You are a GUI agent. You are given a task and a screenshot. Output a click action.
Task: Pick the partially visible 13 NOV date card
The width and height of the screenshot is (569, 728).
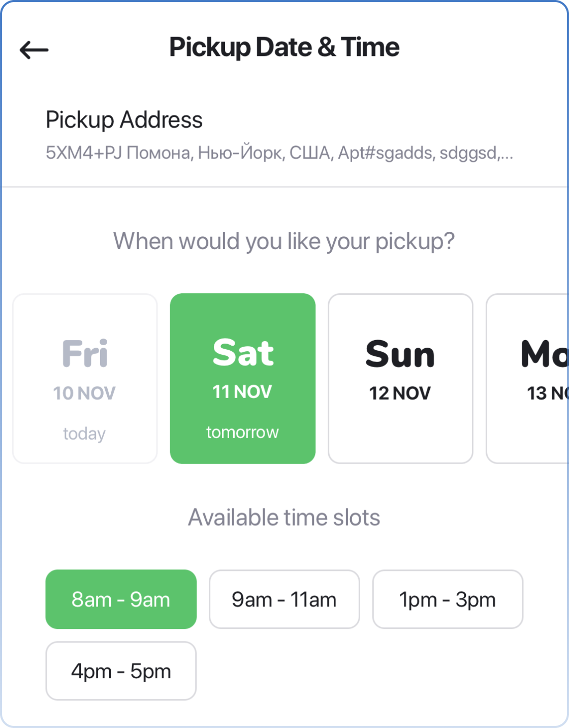coord(528,378)
